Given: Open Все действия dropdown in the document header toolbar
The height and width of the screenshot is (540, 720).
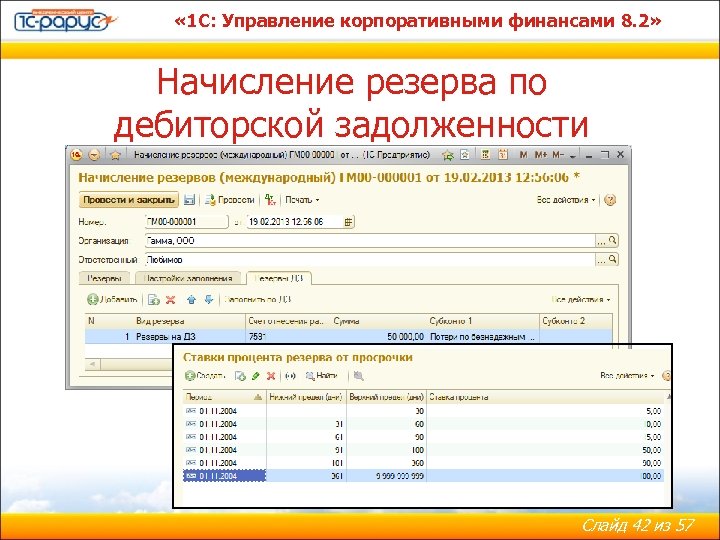Looking at the screenshot, I should 566,200.
